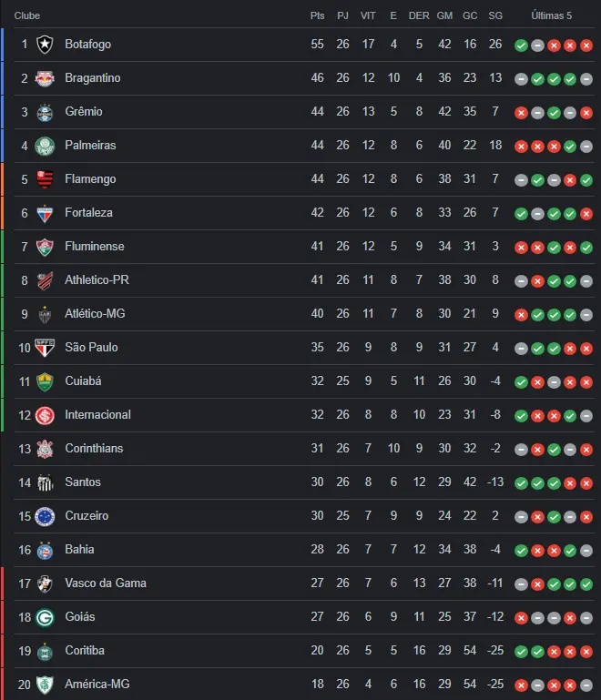Open the Fluminense team link

tap(94, 247)
